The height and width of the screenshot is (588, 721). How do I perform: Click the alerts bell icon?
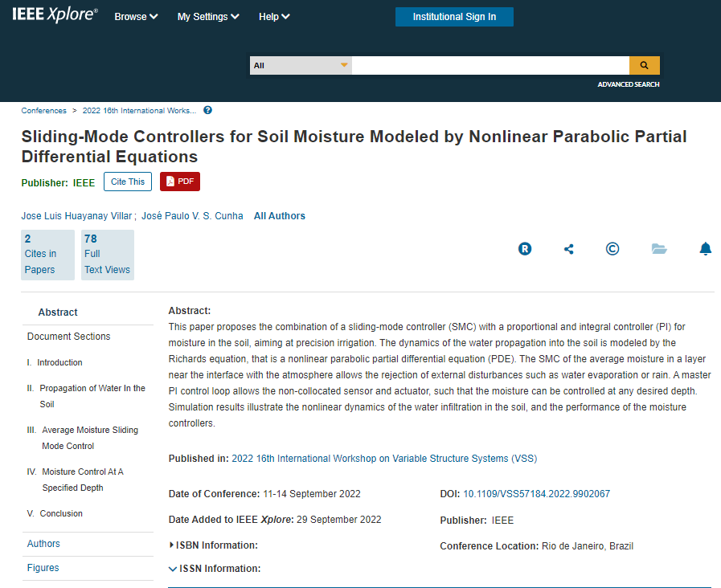[705, 249]
